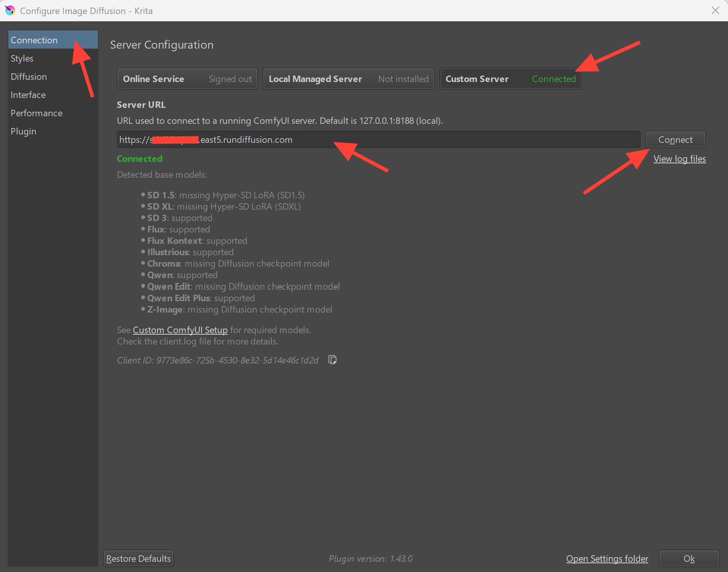The image size is (728, 572).
Task: Confirm settings with the Ok button
Action: coord(689,558)
